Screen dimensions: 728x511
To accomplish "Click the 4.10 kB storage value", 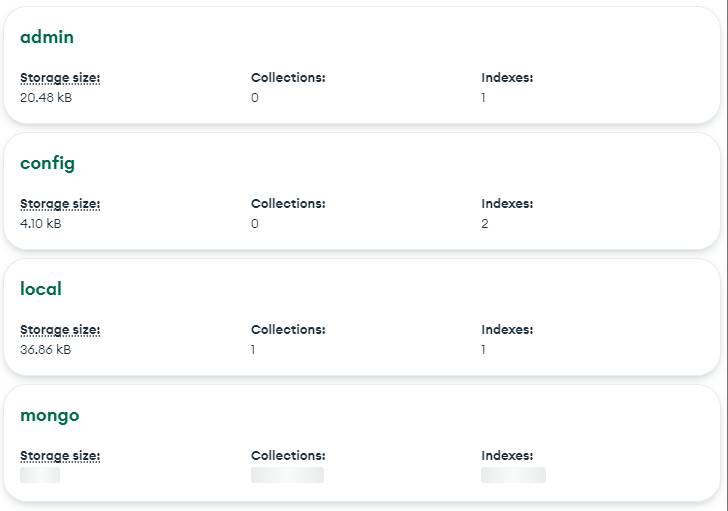I will click(41, 224).
